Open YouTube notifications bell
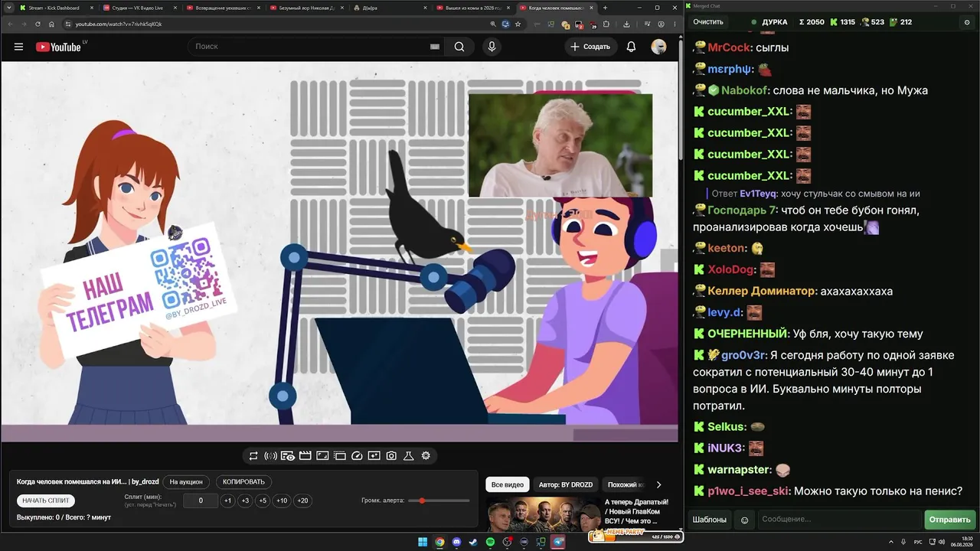 (x=631, y=47)
